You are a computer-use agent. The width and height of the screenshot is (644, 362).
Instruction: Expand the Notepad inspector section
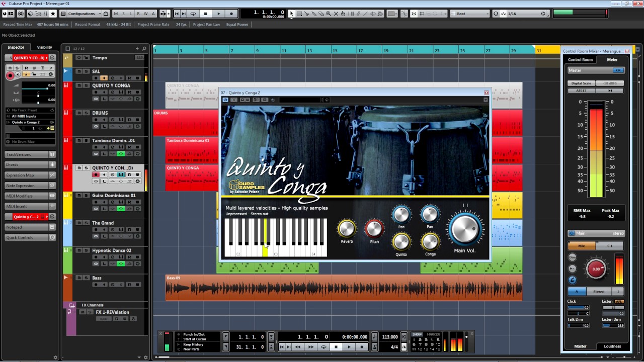(x=30, y=227)
